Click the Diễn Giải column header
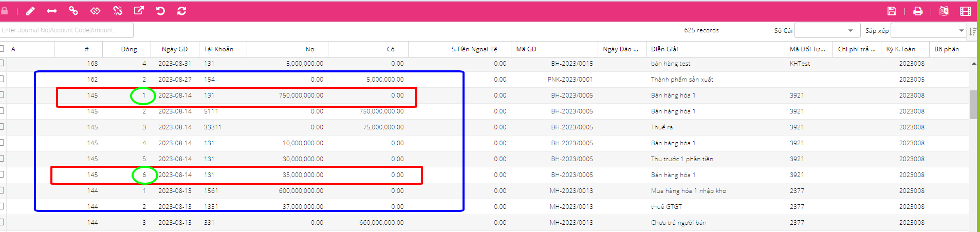The width and height of the screenshot is (980, 232). click(x=664, y=49)
